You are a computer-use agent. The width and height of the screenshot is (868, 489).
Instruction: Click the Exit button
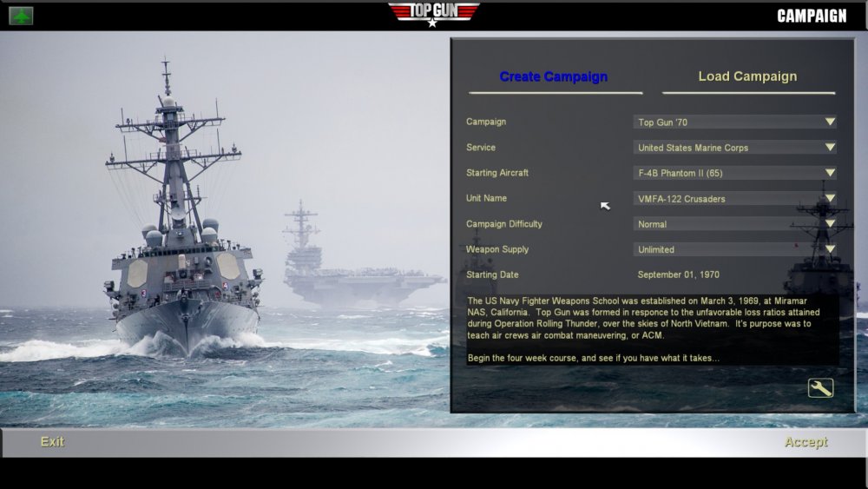pyautogui.click(x=53, y=442)
